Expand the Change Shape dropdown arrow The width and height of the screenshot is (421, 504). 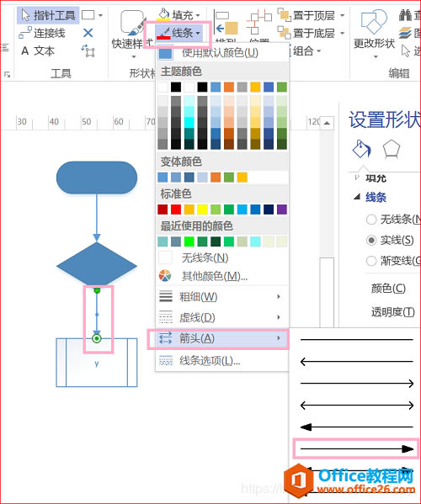pos(376,57)
